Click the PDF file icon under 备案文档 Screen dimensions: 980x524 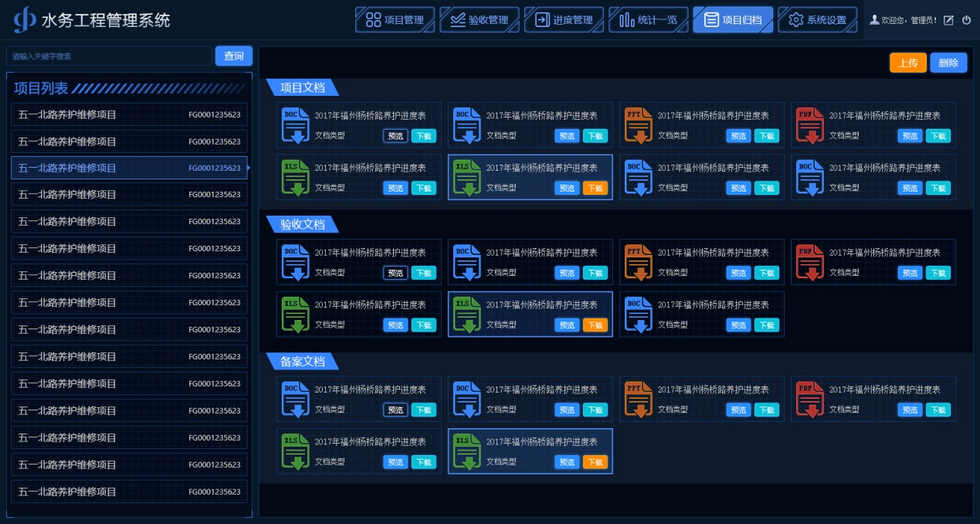[x=809, y=399]
